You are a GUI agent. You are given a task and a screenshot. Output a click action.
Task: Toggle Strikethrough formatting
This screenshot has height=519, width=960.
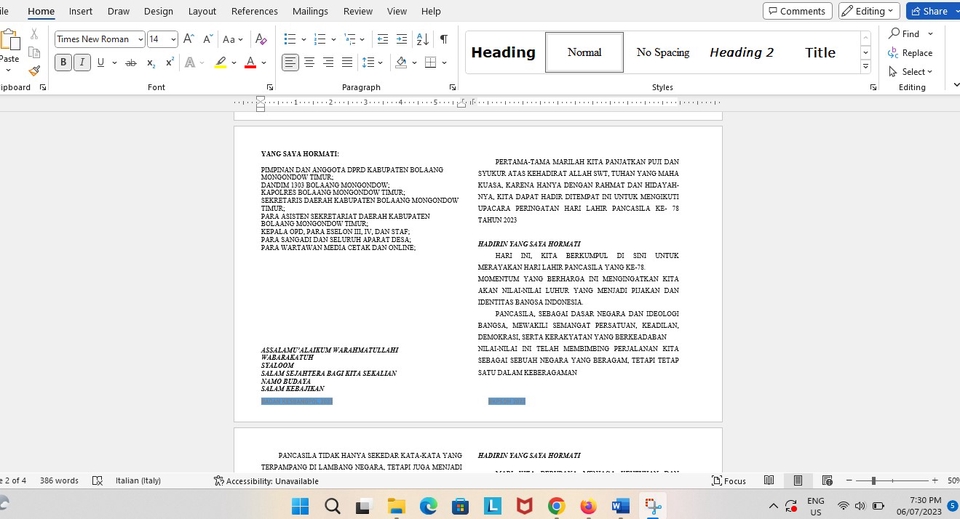[130, 62]
